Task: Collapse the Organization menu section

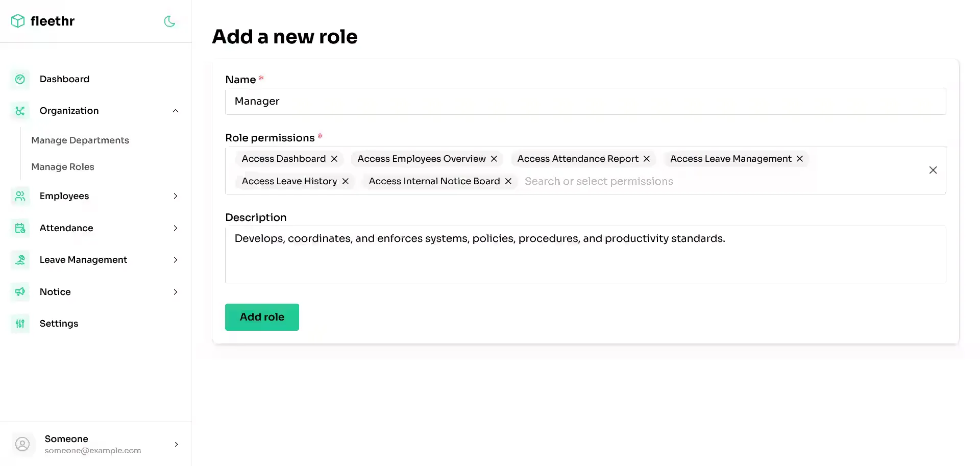Action: coord(176,111)
